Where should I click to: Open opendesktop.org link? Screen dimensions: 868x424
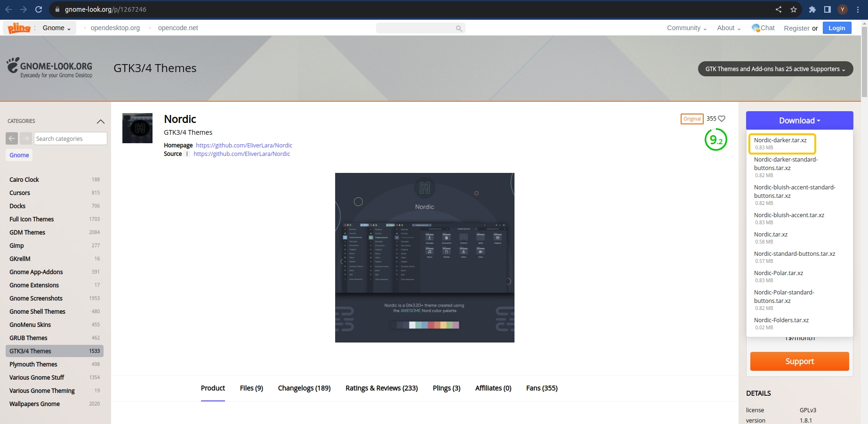click(115, 28)
